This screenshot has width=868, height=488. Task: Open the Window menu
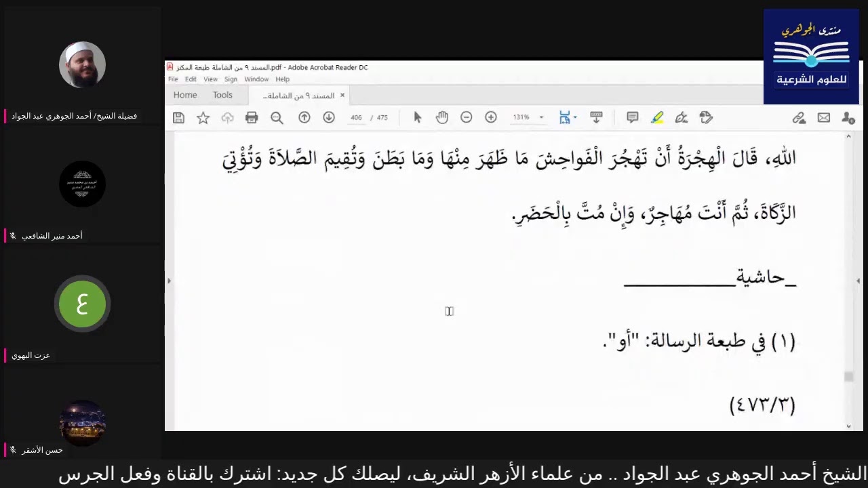pyautogui.click(x=256, y=79)
